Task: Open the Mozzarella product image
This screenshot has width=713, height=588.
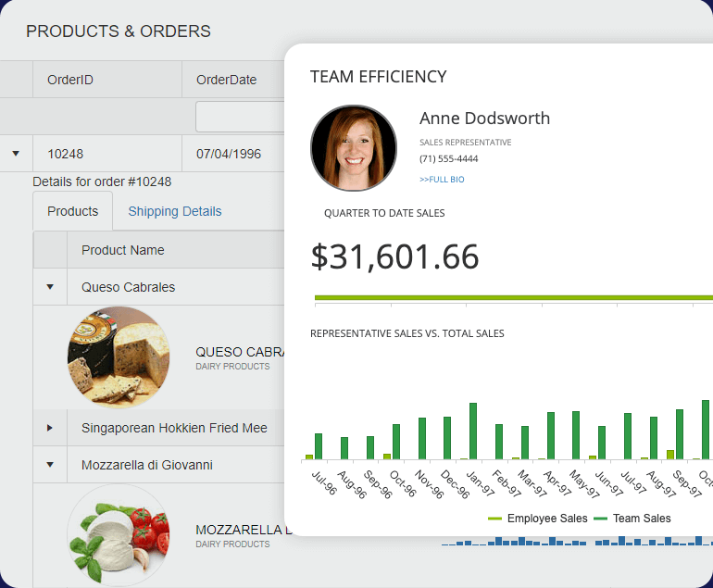Action: coord(119,535)
